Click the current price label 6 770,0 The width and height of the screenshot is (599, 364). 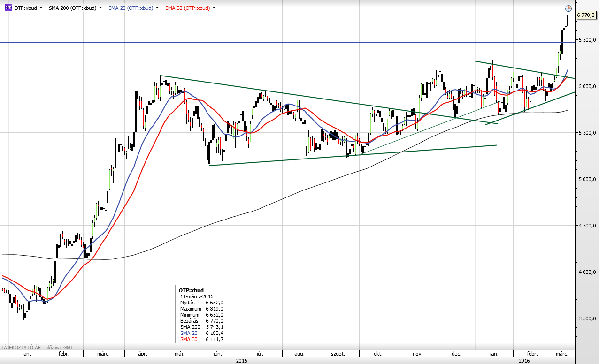pyautogui.click(x=586, y=15)
